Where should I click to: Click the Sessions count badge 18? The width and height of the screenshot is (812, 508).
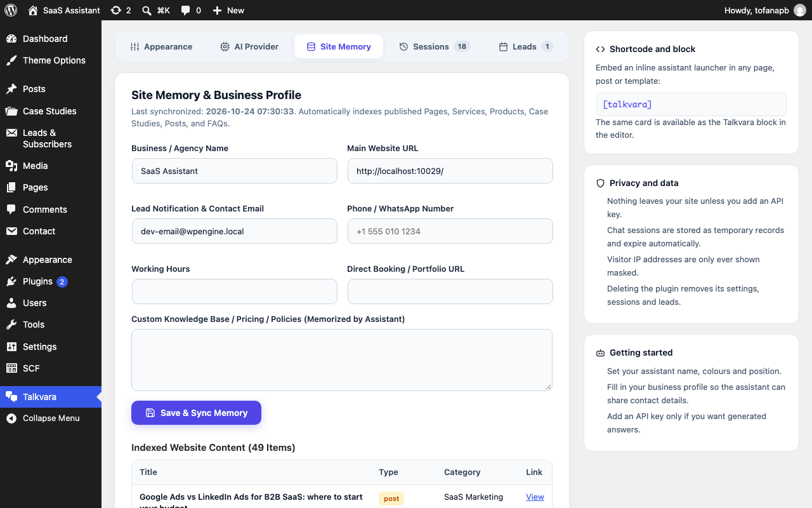462,46
